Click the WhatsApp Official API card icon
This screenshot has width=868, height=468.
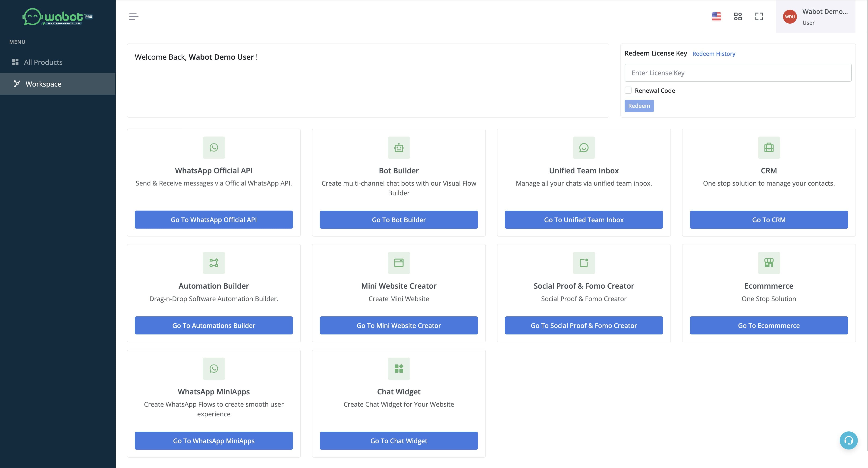click(x=214, y=147)
